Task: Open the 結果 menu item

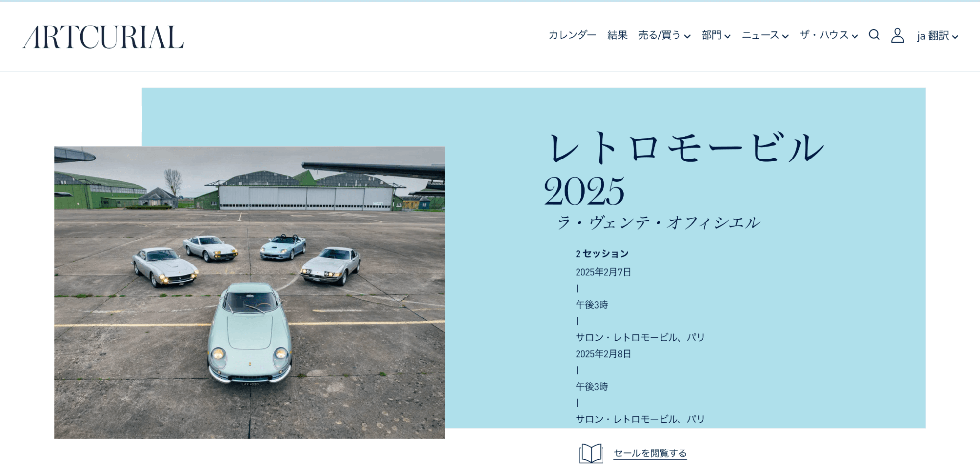Action: [617, 35]
